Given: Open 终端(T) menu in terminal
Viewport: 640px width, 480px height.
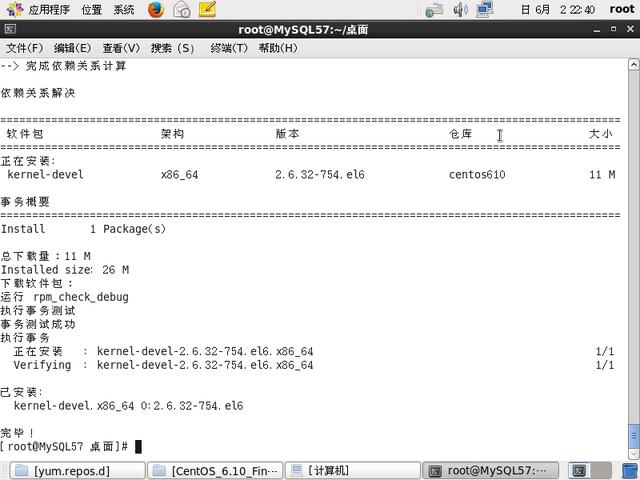Looking at the screenshot, I should (229, 48).
